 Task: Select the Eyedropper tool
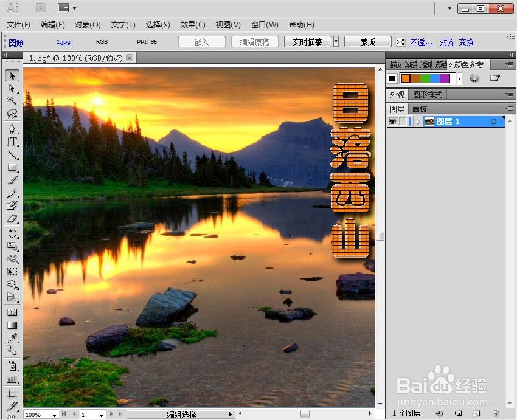(12, 338)
